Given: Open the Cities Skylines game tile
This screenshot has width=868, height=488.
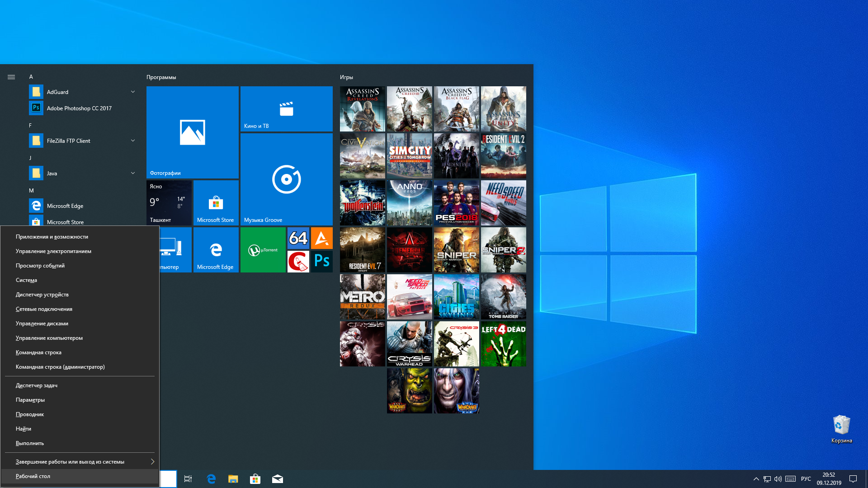Looking at the screenshot, I should 457,297.
